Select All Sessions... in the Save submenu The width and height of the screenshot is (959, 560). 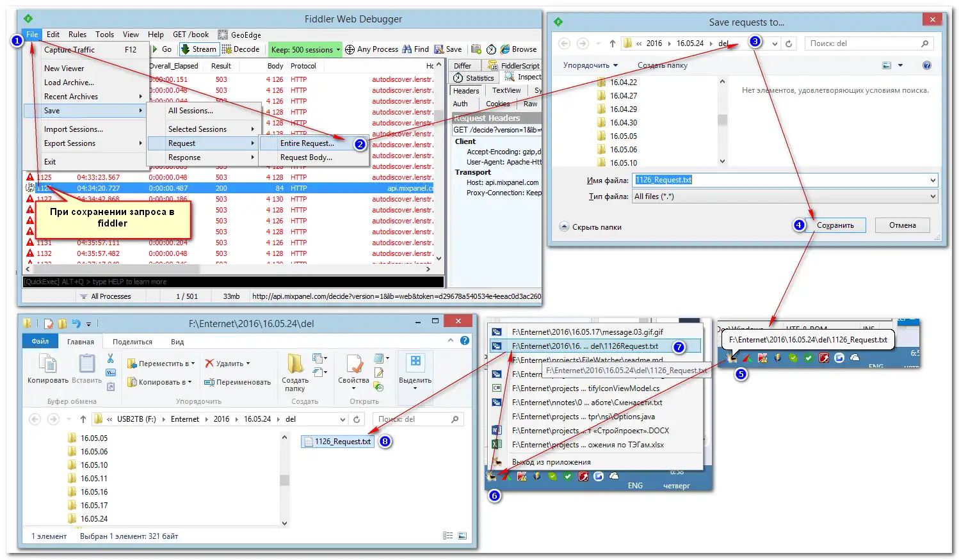[190, 111]
